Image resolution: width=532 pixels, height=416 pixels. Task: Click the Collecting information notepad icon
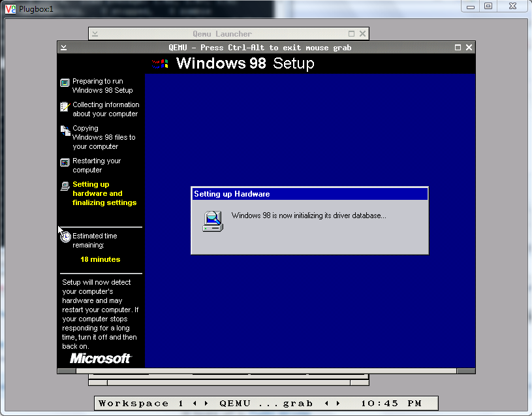[x=65, y=106]
